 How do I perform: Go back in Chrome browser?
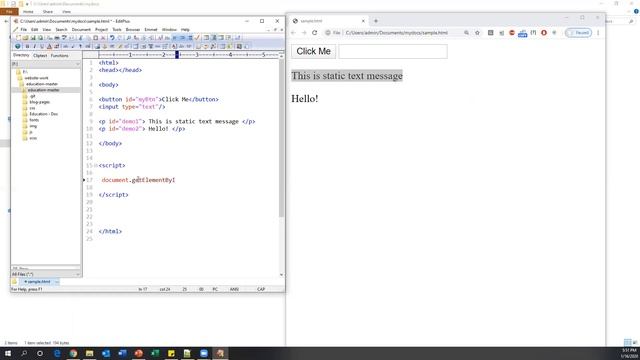[x=293, y=33]
